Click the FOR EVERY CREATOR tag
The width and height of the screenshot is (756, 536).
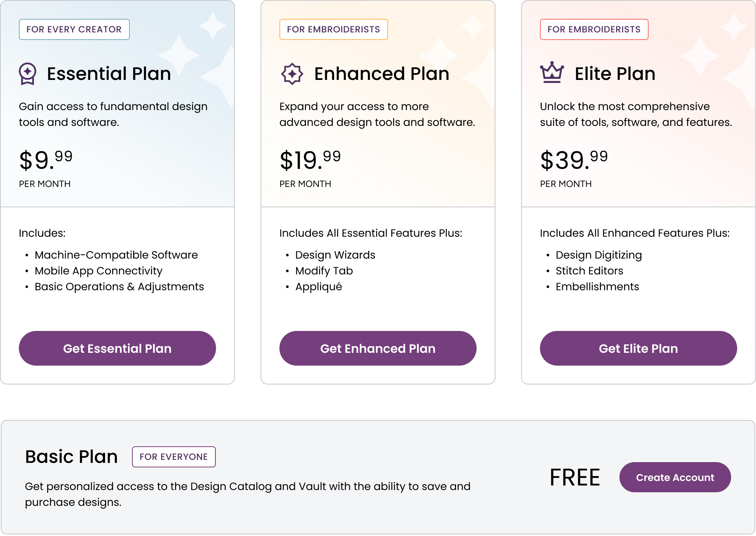point(74,29)
